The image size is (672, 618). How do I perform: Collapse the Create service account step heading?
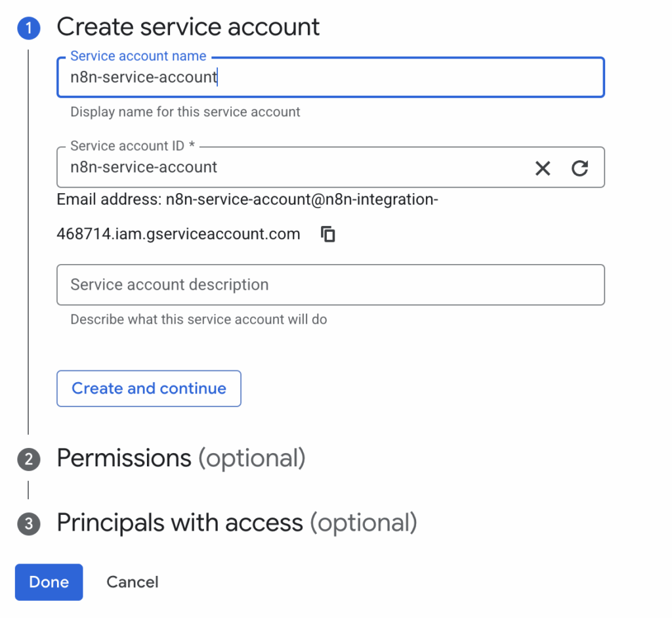(x=188, y=27)
